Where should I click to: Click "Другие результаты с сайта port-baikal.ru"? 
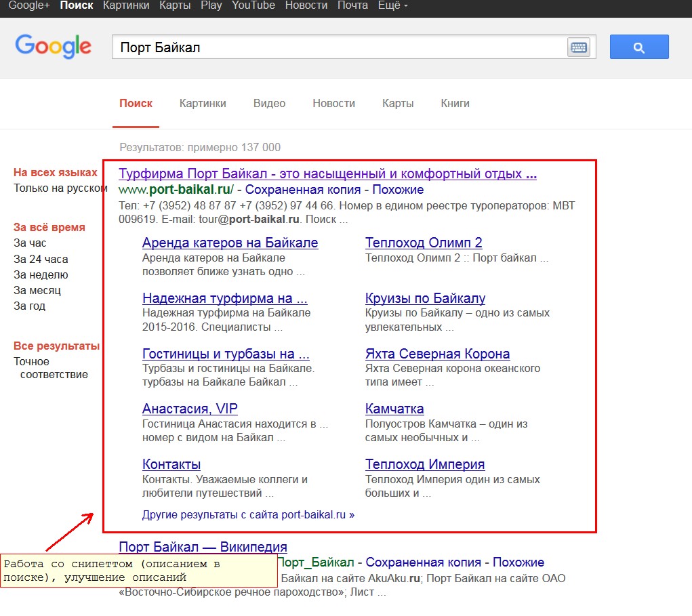pos(248,514)
